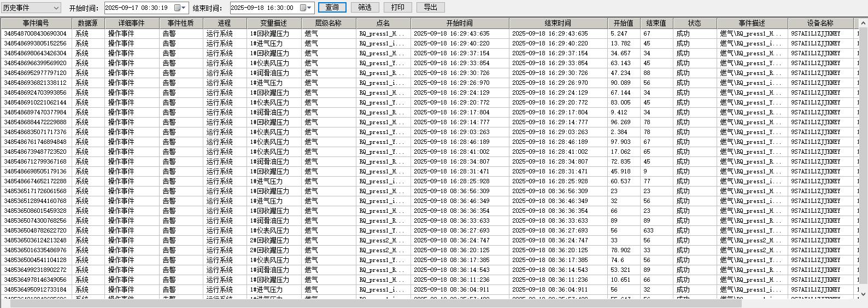868x308 pixels.
Task: Click the 设备名称 column header
Action: [820, 23]
